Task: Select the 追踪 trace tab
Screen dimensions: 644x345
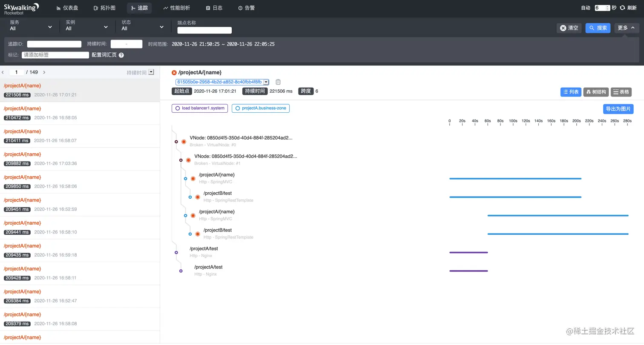Action: point(139,8)
